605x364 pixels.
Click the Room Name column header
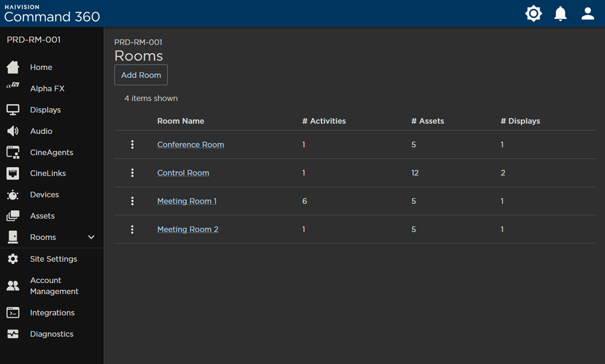point(180,121)
